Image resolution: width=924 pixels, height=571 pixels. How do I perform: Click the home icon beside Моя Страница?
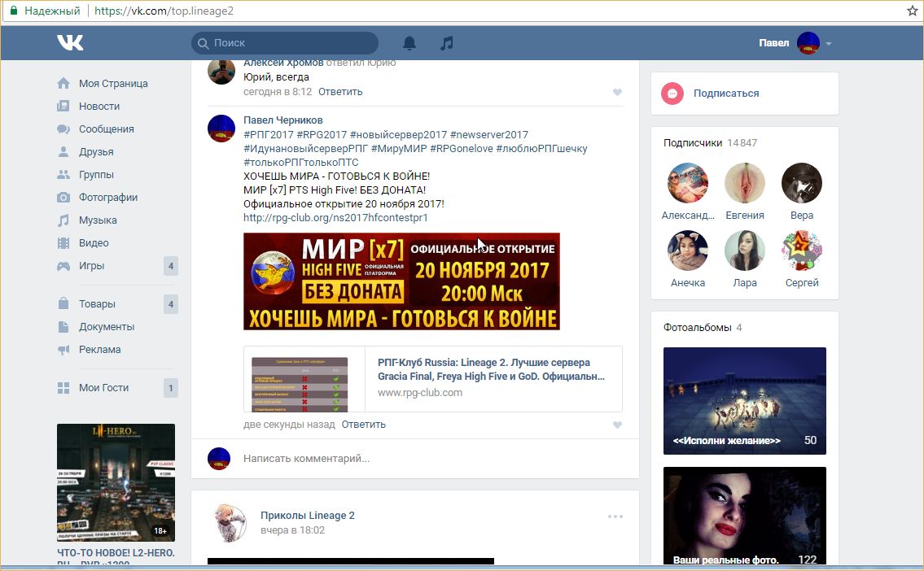63,84
